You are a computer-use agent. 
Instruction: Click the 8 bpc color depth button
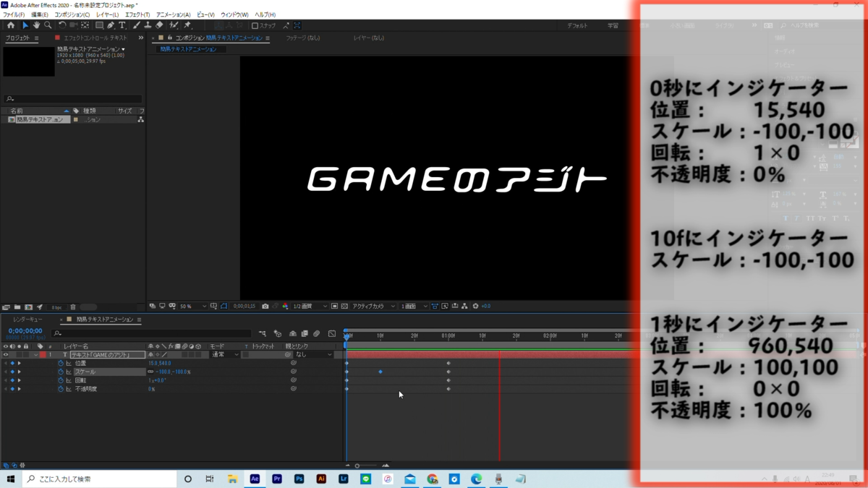pos(56,307)
